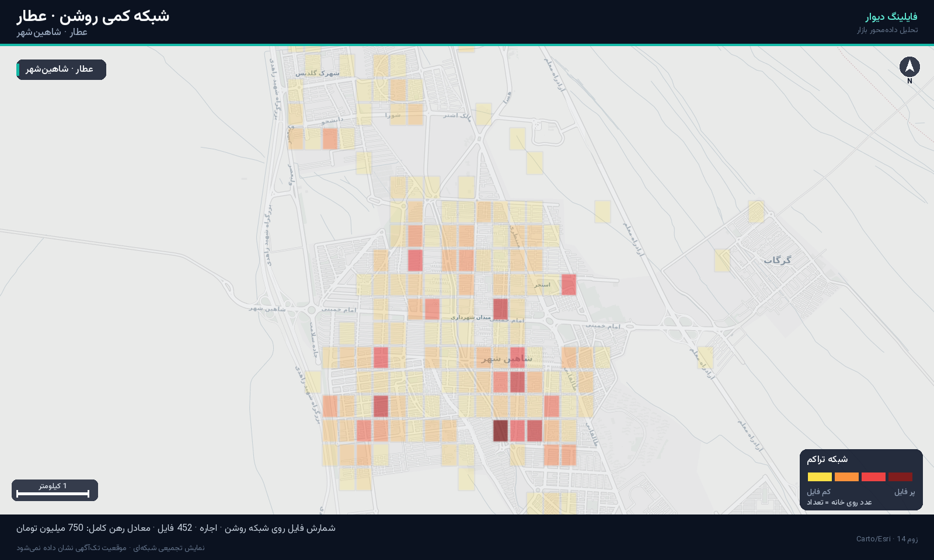The image size is (934, 560).
Task: Click the dark maroon legend swatch
Action: (900, 477)
